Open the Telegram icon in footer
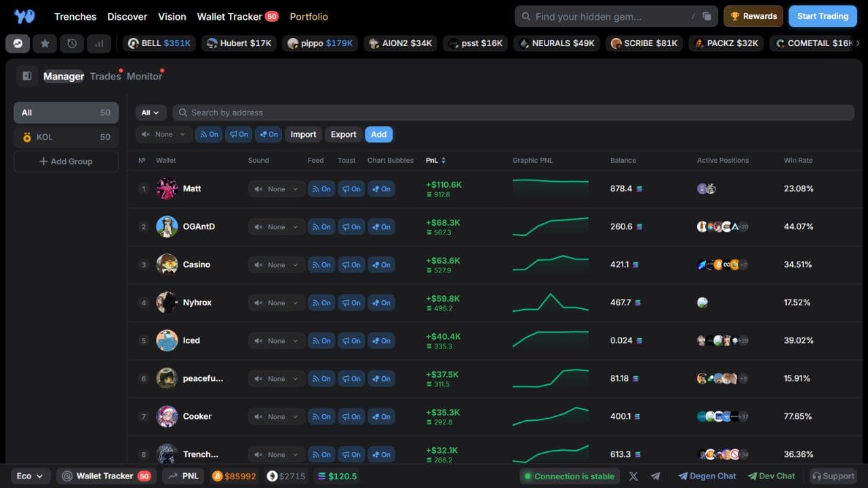Image resolution: width=868 pixels, height=488 pixels. 656,476
